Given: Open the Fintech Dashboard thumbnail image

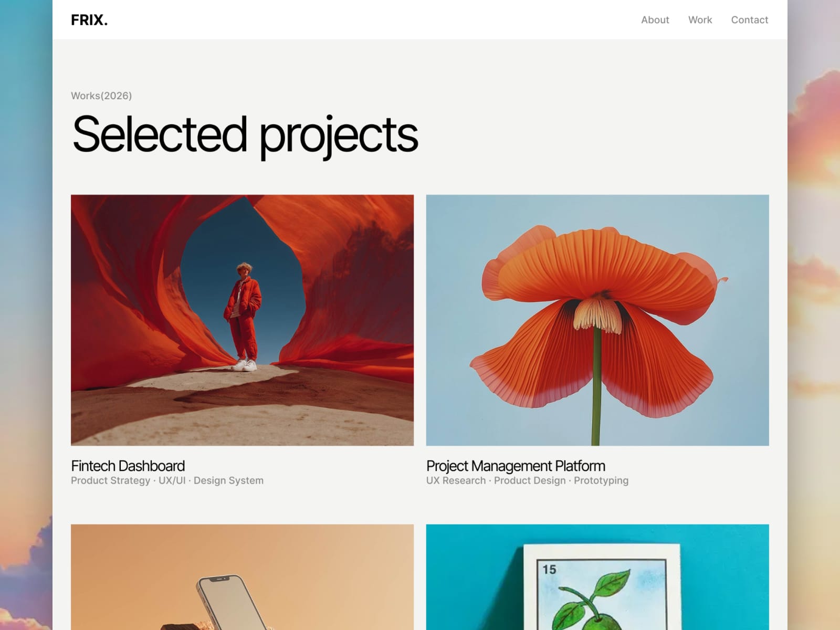Looking at the screenshot, I should [242, 320].
